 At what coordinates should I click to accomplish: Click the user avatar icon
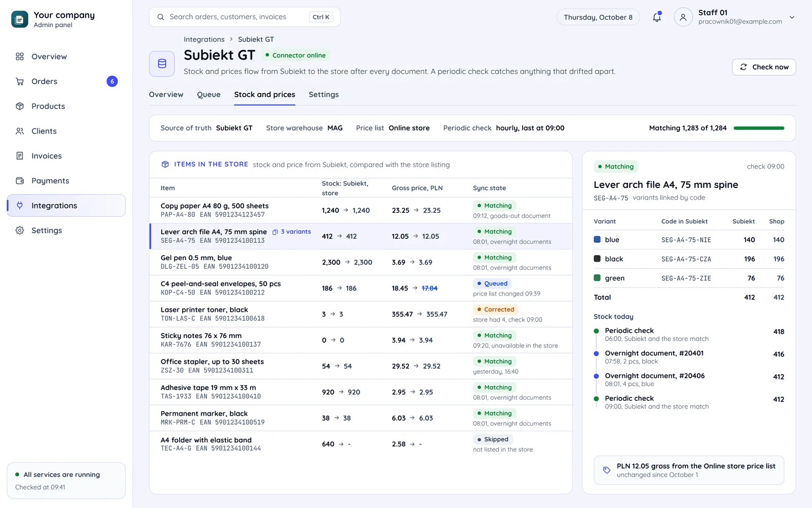click(x=683, y=17)
